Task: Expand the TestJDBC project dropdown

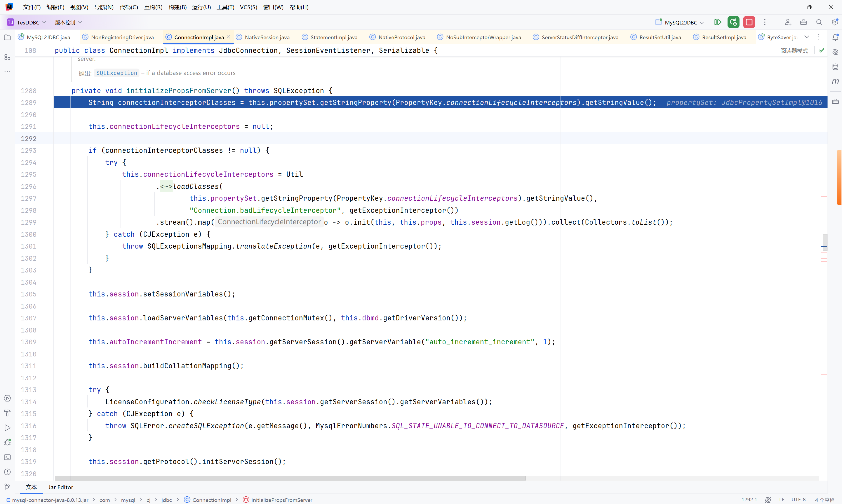Action: click(x=27, y=22)
